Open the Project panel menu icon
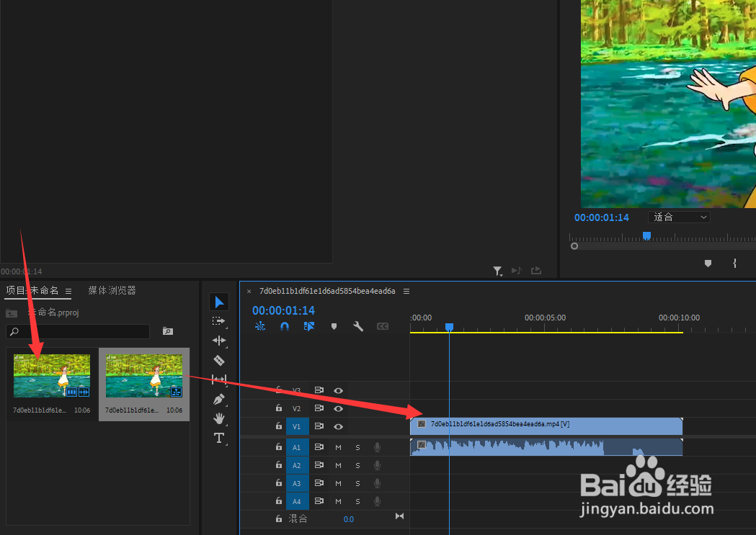 (x=68, y=291)
